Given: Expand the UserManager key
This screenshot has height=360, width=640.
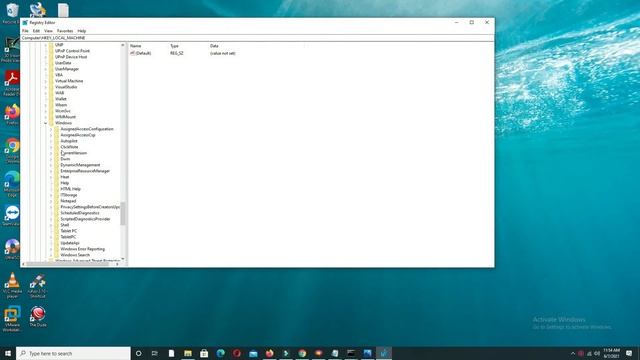Looking at the screenshot, I should [x=46, y=69].
